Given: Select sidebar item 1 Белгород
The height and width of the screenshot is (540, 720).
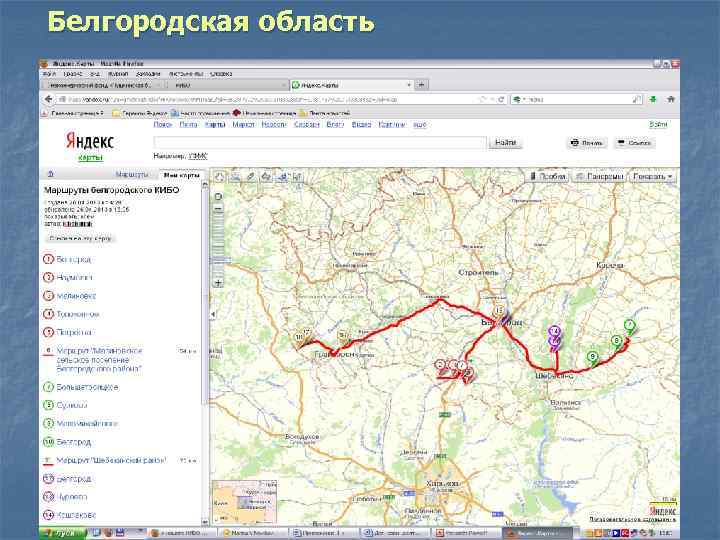Looking at the screenshot, I should point(68,259).
